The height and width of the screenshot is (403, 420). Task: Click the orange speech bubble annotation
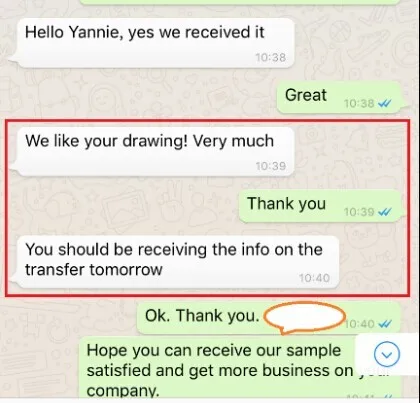tap(305, 318)
